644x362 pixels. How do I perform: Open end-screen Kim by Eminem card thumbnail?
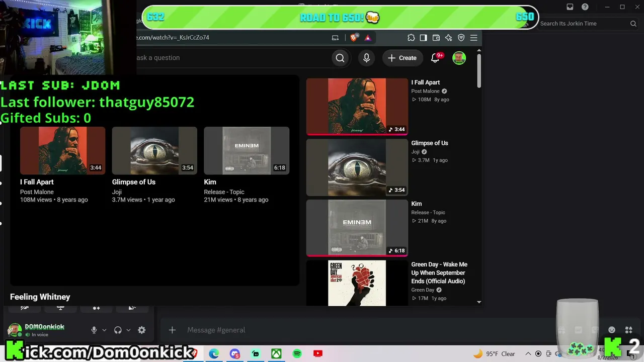tap(247, 150)
